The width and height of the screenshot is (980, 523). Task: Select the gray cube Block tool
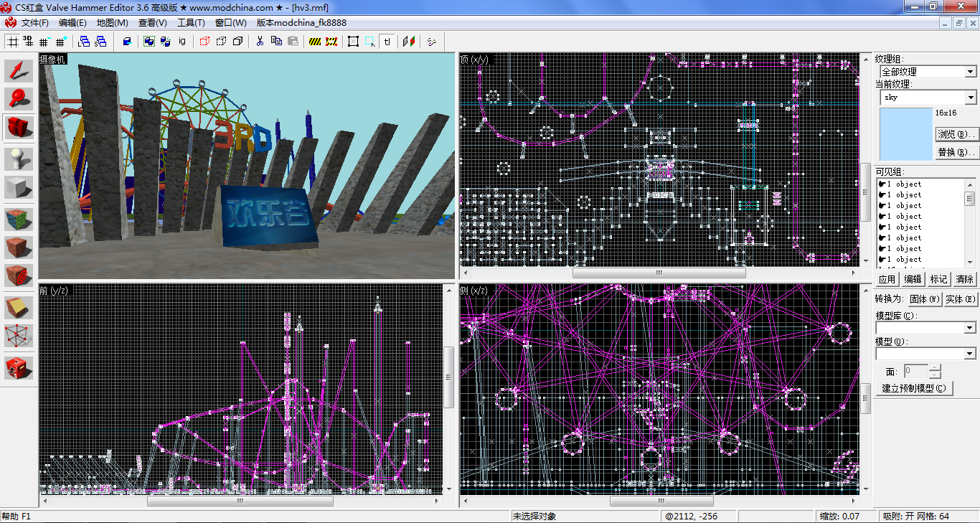point(19,187)
